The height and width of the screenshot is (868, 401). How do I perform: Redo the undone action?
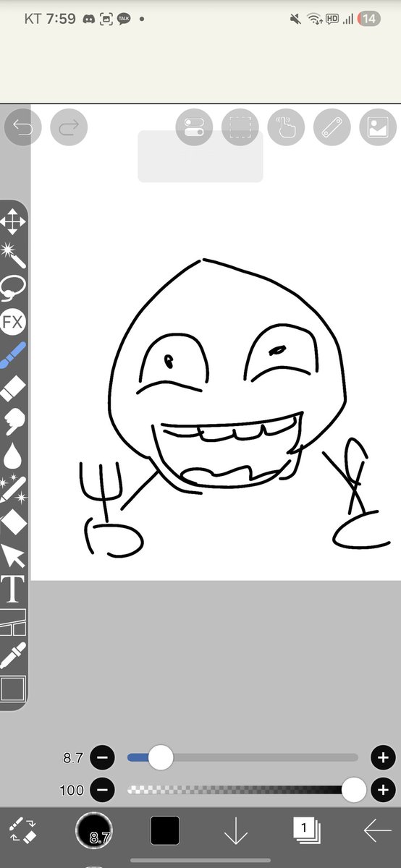pos(69,127)
